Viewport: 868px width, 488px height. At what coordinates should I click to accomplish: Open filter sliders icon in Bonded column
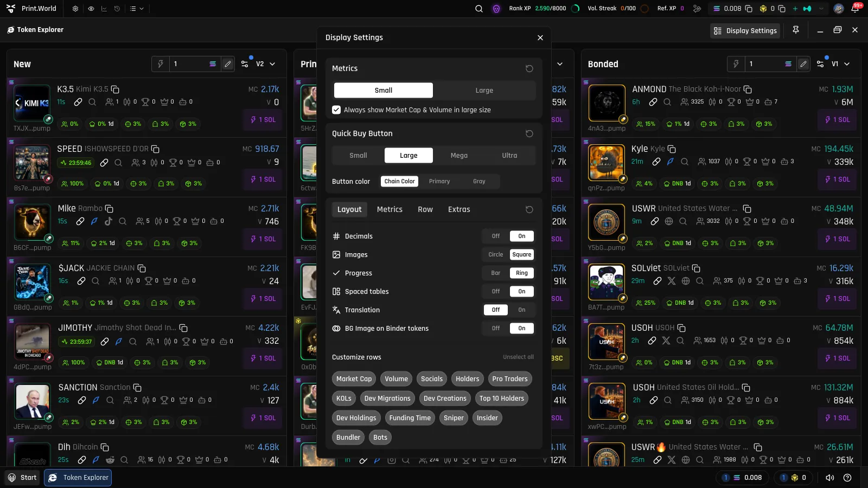[820, 64]
